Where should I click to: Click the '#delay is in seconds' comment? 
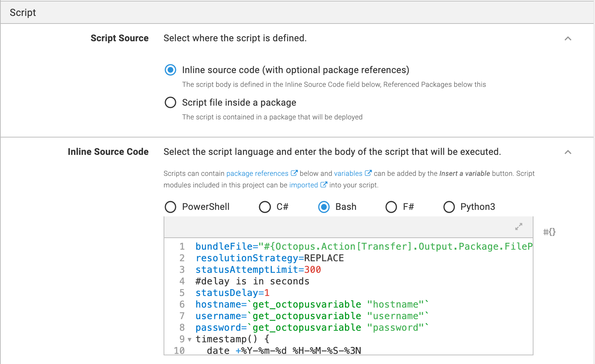pyautogui.click(x=252, y=281)
